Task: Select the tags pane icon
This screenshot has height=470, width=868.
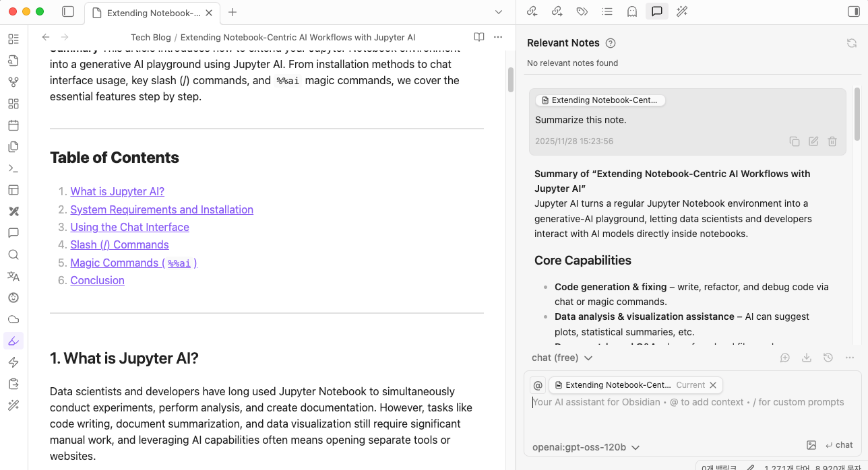Action: click(x=582, y=11)
